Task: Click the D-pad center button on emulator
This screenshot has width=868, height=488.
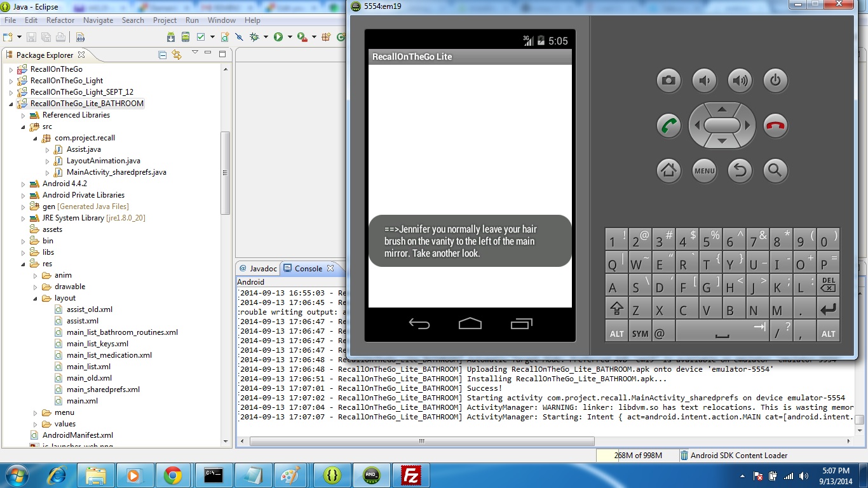Action: (x=722, y=125)
